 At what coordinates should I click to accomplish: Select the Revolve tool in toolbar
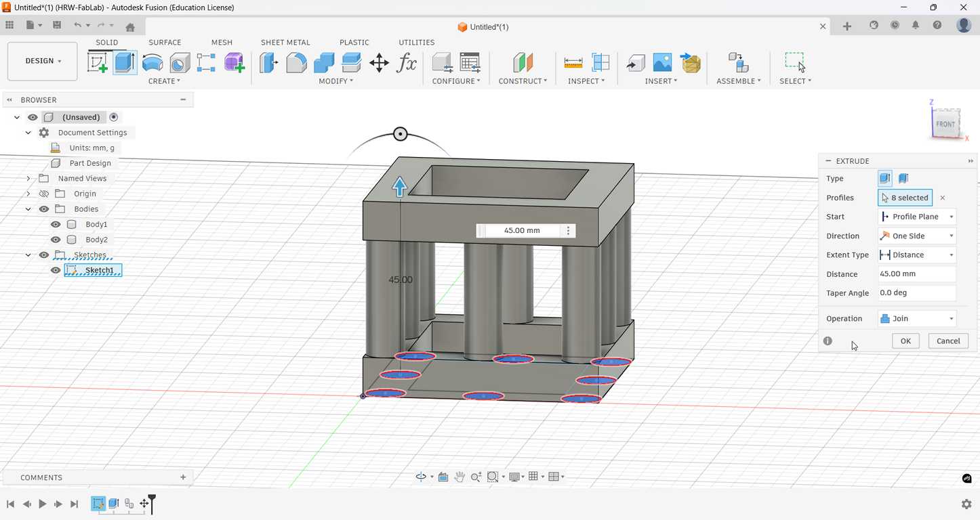tap(152, 63)
